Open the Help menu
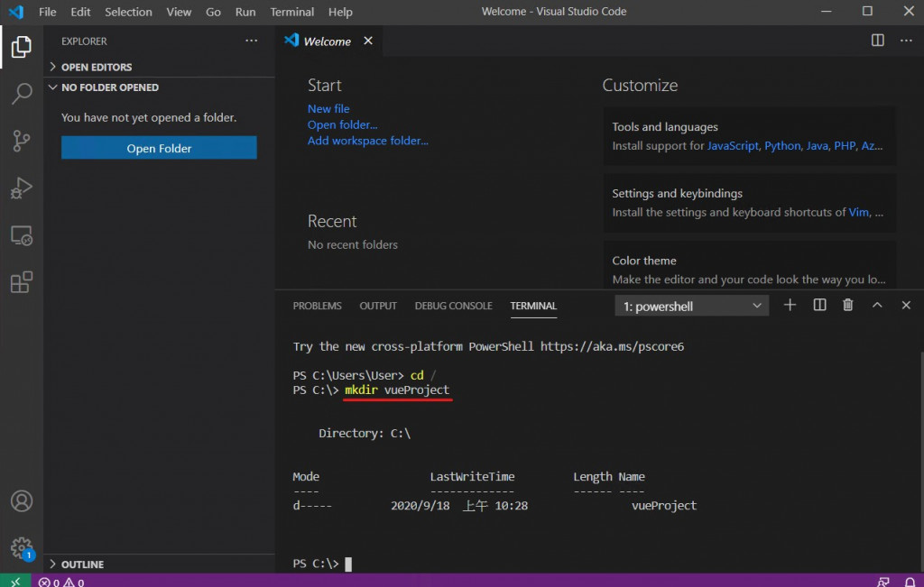Image resolution: width=924 pixels, height=587 pixels. 340,12
